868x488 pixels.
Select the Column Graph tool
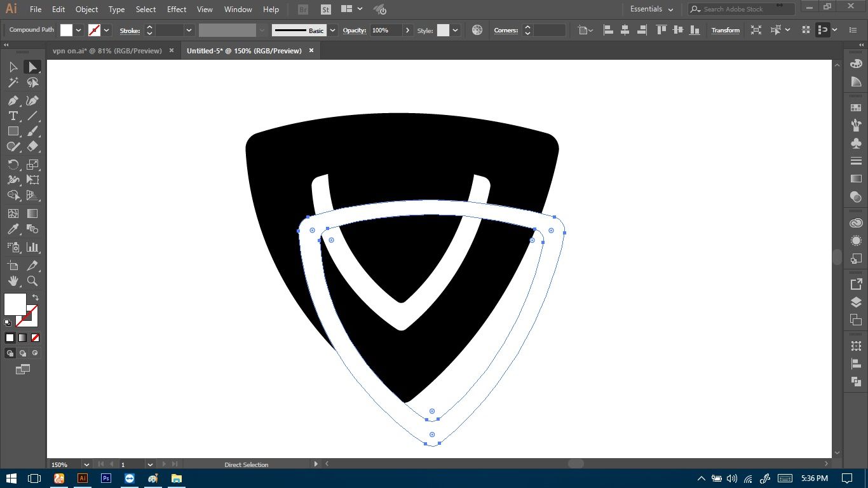[x=32, y=247]
